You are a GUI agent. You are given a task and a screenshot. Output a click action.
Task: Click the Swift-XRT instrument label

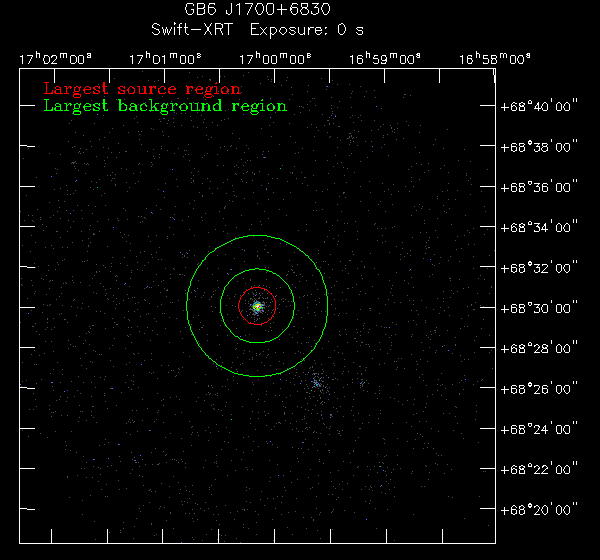[192, 30]
